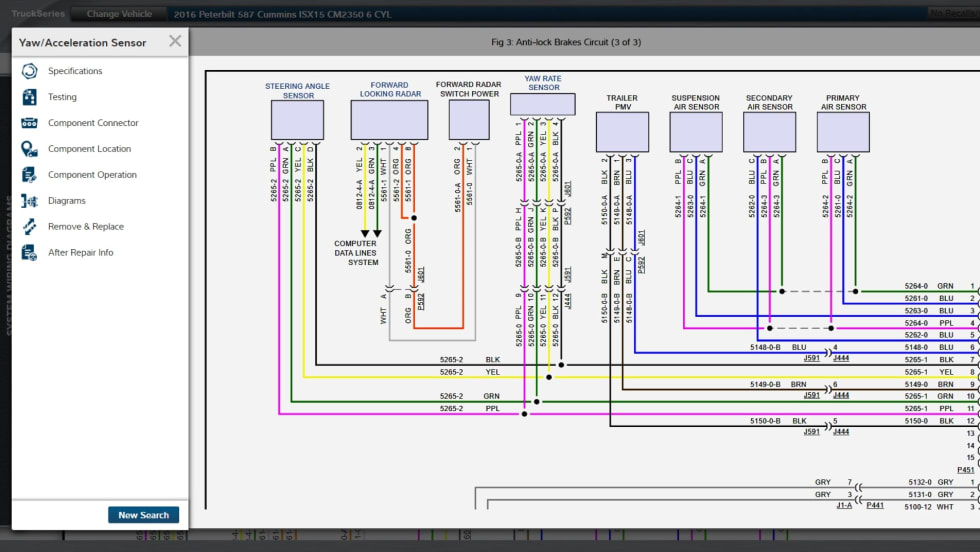The image size is (980, 552).
Task: Click the Suspension Air Sensor component box
Action: point(695,132)
